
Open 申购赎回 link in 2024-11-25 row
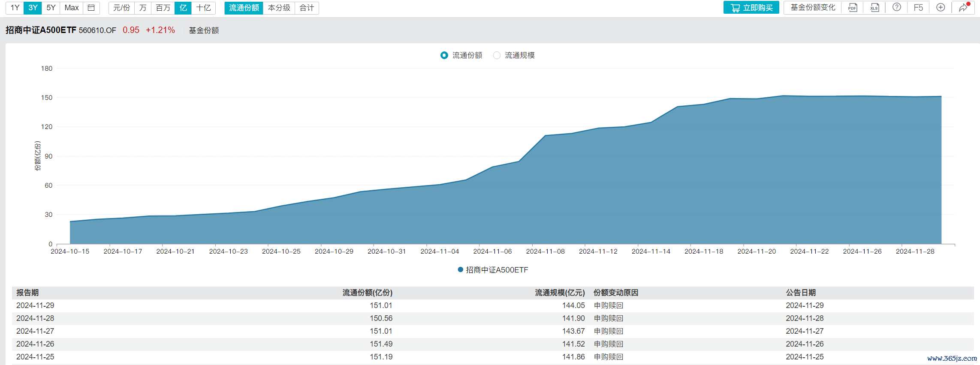pos(609,357)
